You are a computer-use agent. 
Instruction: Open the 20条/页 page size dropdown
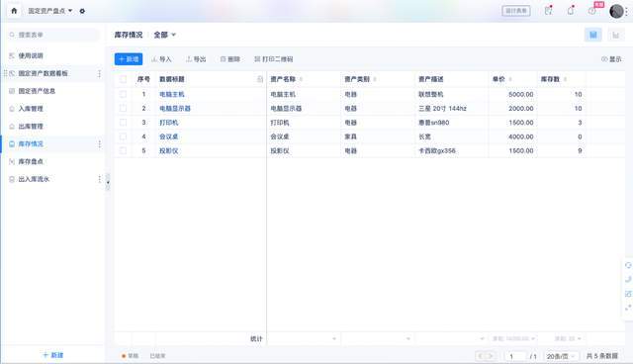[561, 356]
